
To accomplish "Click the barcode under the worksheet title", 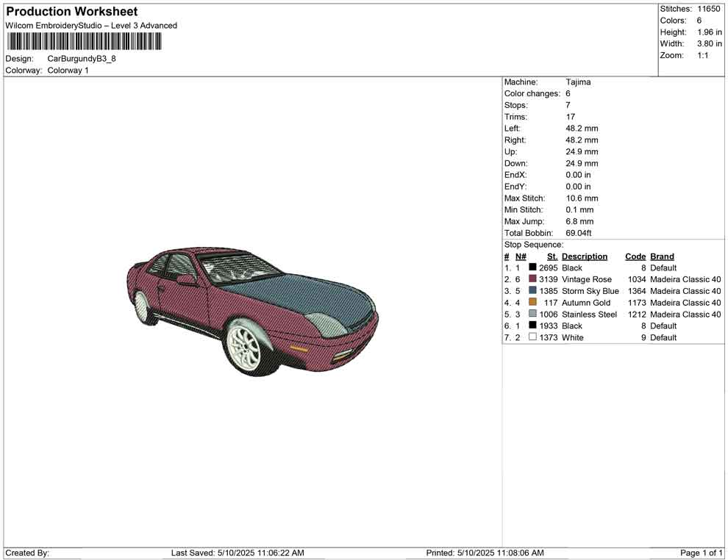I will tap(84, 41).
